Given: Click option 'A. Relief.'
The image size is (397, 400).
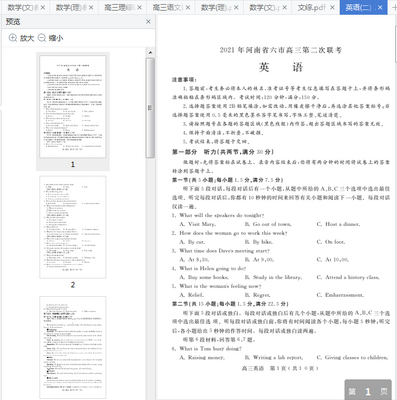Looking at the screenshot, I should [192, 295].
